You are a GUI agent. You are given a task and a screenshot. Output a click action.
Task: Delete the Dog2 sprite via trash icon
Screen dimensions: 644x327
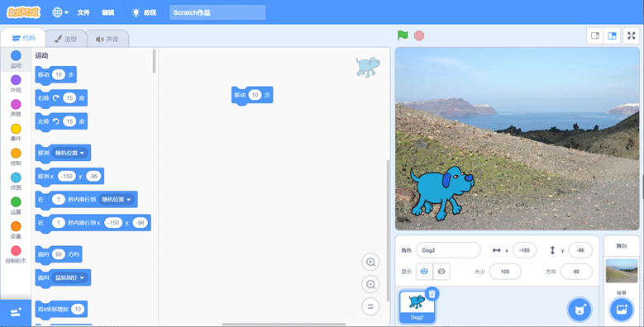point(432,294)
